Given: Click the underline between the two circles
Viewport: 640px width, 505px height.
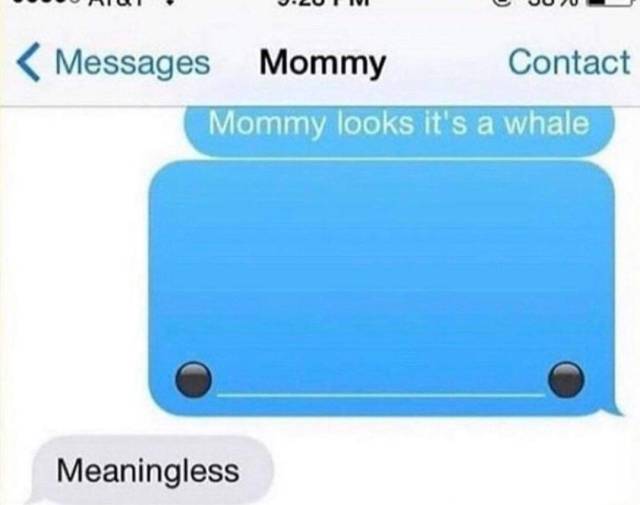Looking at the screenshot, I should click(x=380, y=394).
